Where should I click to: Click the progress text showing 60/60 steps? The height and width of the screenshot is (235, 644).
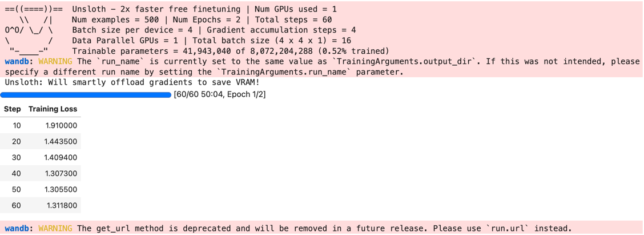point(220,94)
